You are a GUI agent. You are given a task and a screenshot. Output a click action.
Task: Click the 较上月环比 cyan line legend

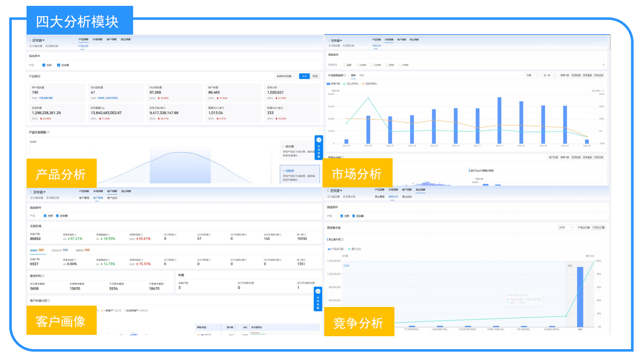[x=345, y=84]
